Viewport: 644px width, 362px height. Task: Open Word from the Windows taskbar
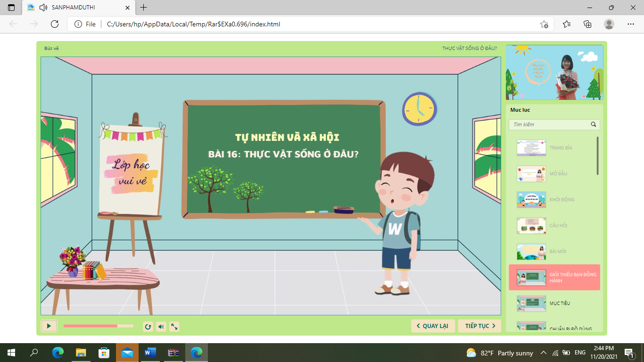pos(150,353)
